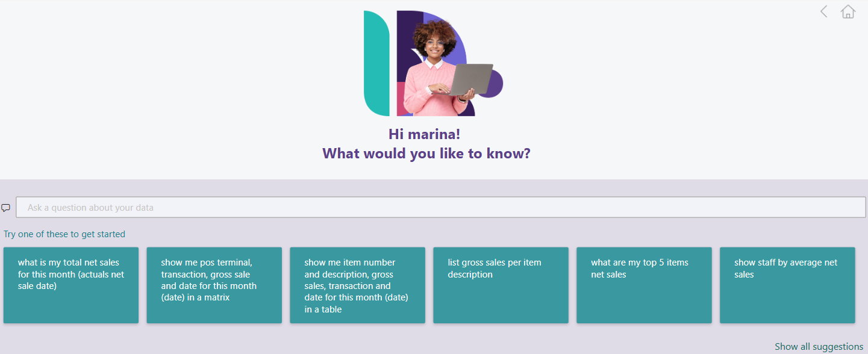The width and height of the screenshot is (868, 354).
Task: Click the back arrow icon
Action: click(823, 11)
